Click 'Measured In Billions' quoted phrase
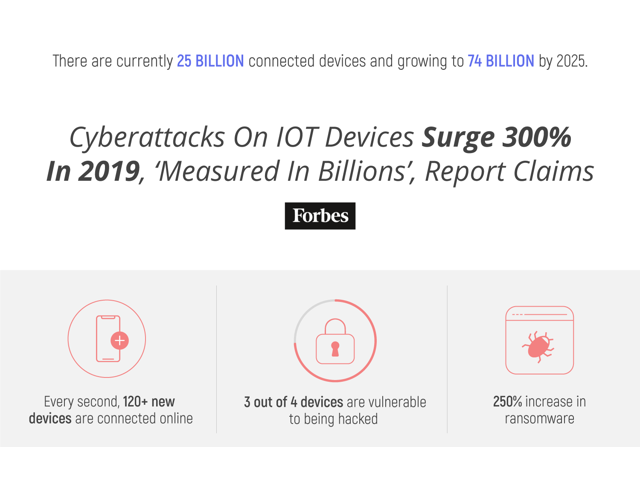The height and width of the screenshot is (480, 640). [x=284, y=171]
